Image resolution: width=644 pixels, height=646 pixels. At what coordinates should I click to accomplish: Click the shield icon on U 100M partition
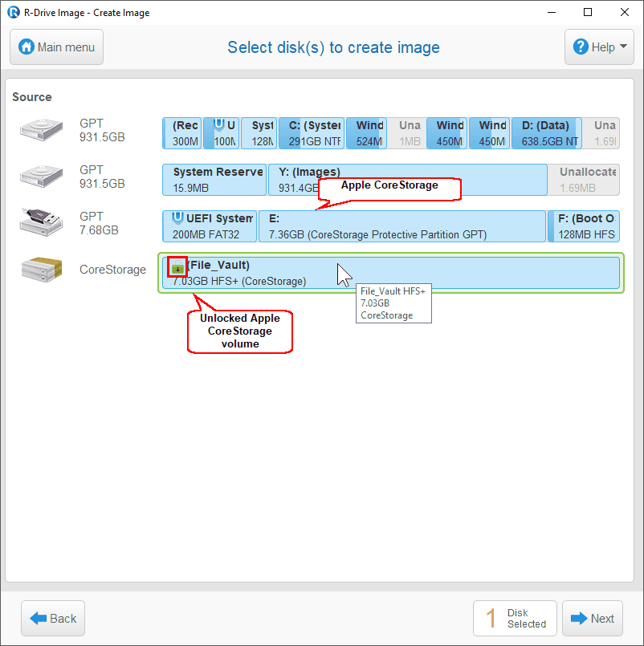click(x=218, y=124)
